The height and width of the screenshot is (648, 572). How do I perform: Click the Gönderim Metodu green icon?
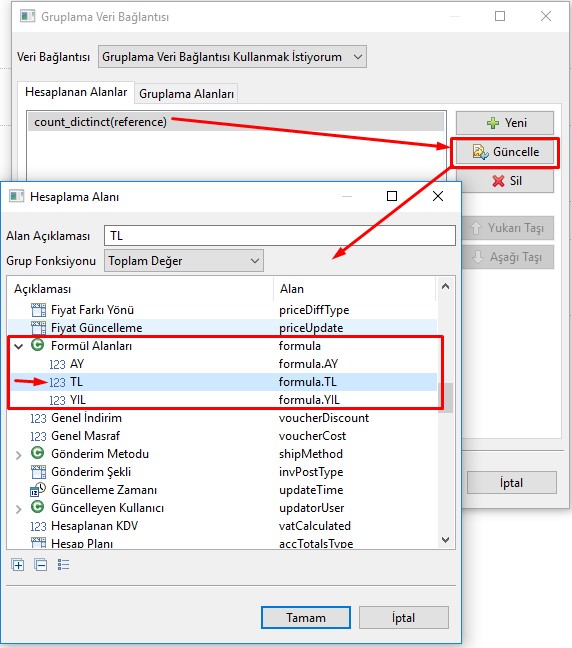click(38, 453)
